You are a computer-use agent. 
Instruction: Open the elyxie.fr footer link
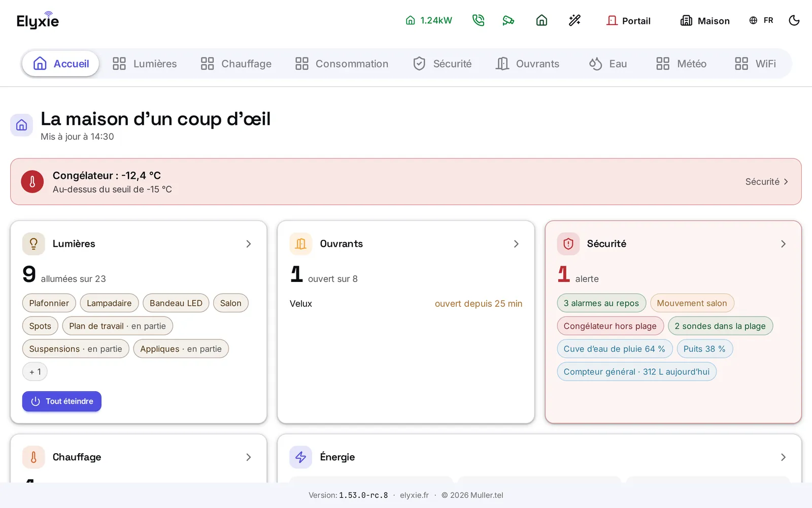(414, 495)
